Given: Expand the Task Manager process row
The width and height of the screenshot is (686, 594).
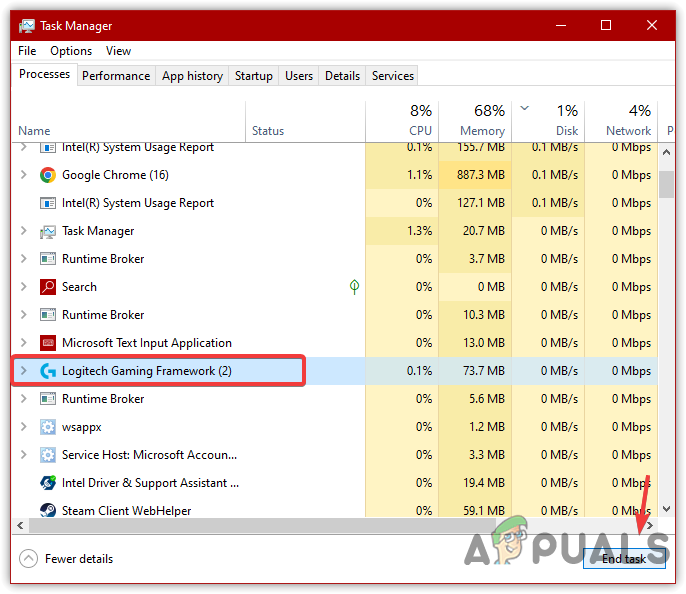Looking at the screenshot, I should (x=24, y=231).
